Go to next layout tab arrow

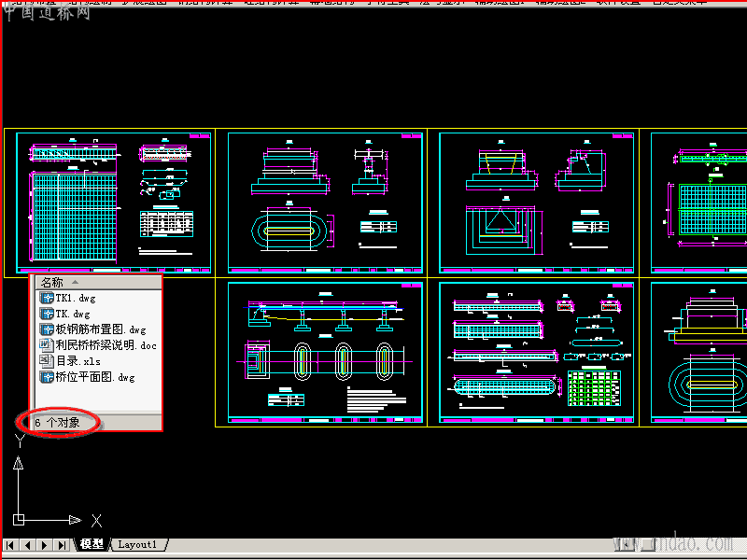tap(45, 545)
